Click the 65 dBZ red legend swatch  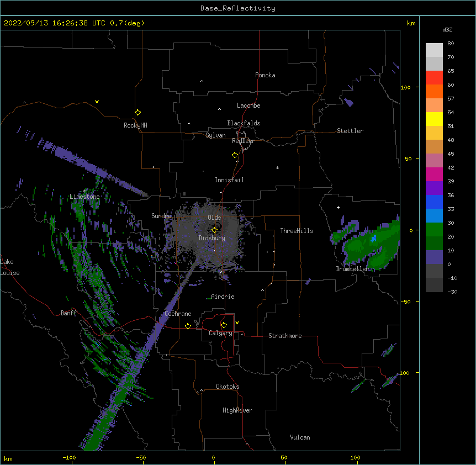coord(434,78)
